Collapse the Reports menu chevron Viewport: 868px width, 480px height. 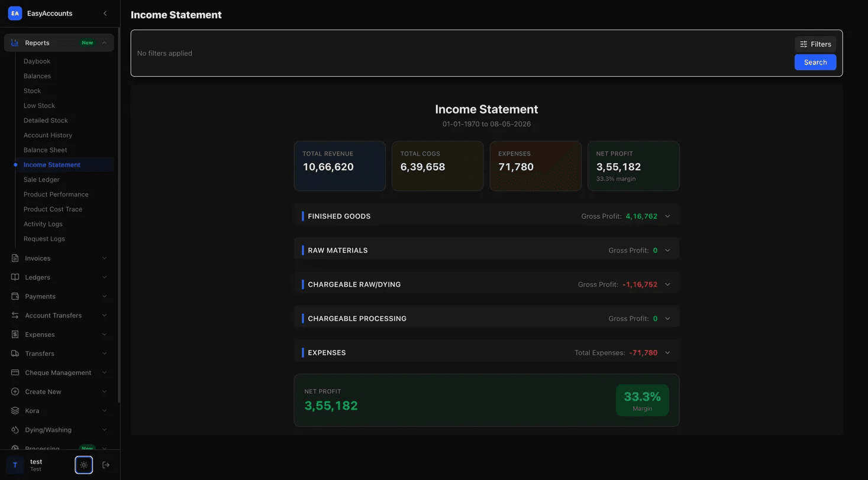pos(104,43)
